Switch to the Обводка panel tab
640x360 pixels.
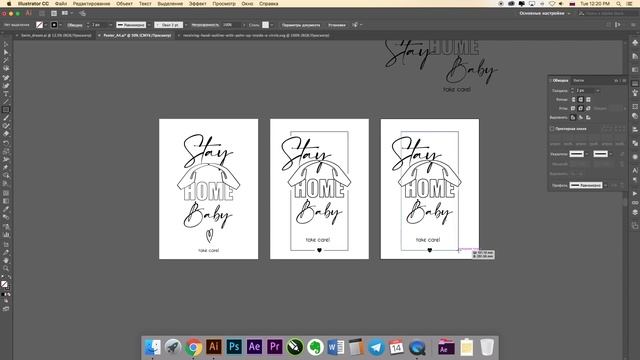click(560, 80)
